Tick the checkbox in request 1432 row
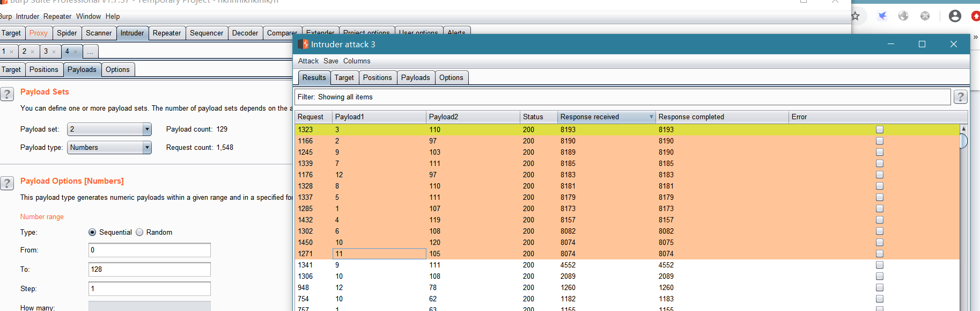Image resolution: width=980 pixels, height=311 pixels. [880, 220]
